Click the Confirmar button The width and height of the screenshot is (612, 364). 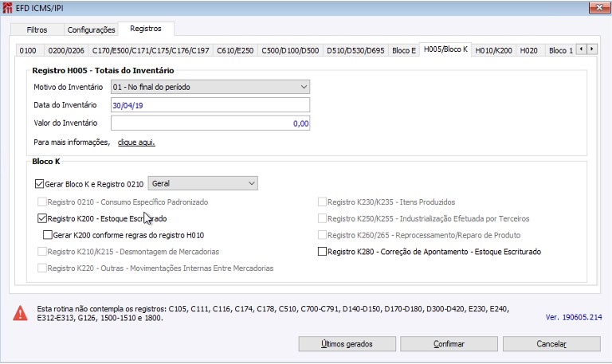449,344
